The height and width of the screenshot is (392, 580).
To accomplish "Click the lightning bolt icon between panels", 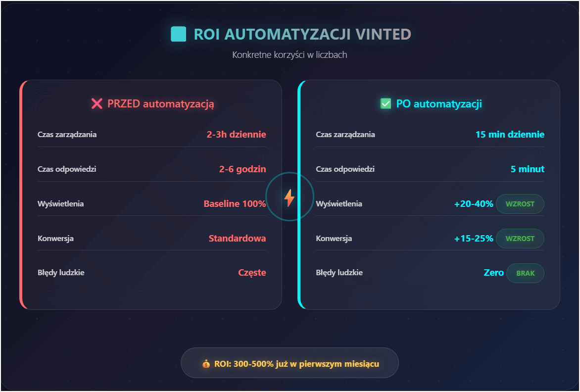I will 290,198.
